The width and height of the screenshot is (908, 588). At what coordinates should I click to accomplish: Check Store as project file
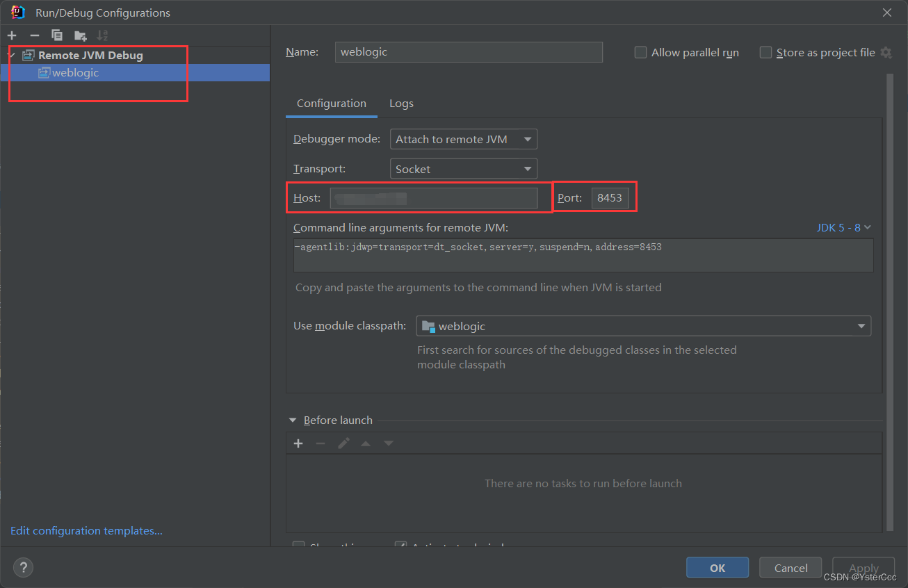click(x=765, y=52)
